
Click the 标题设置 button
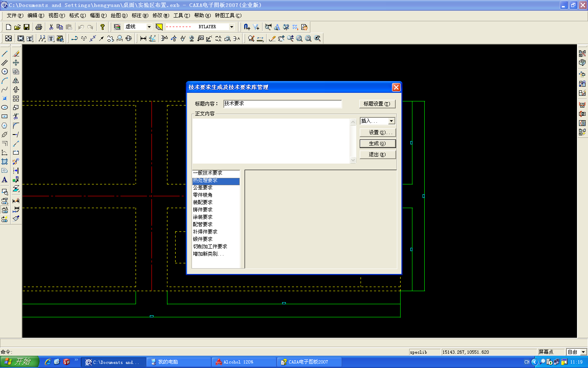(x=377, y=104)
